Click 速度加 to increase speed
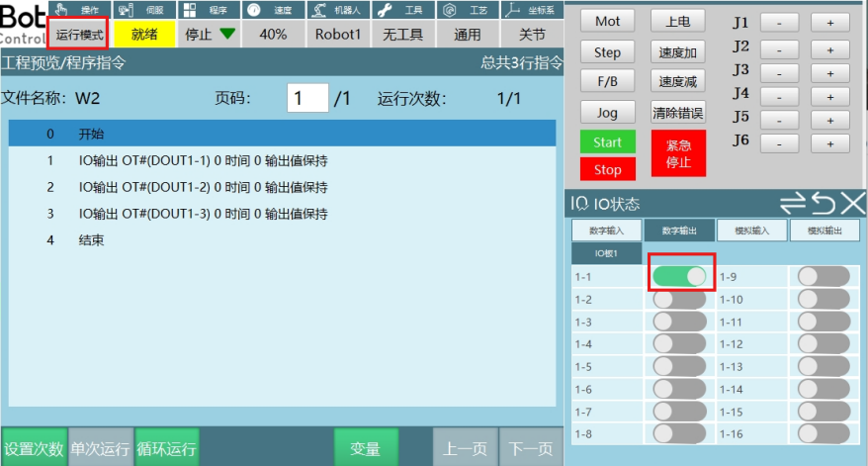The height and width of the screenshot is (466, 868). (x=677, y=52)
